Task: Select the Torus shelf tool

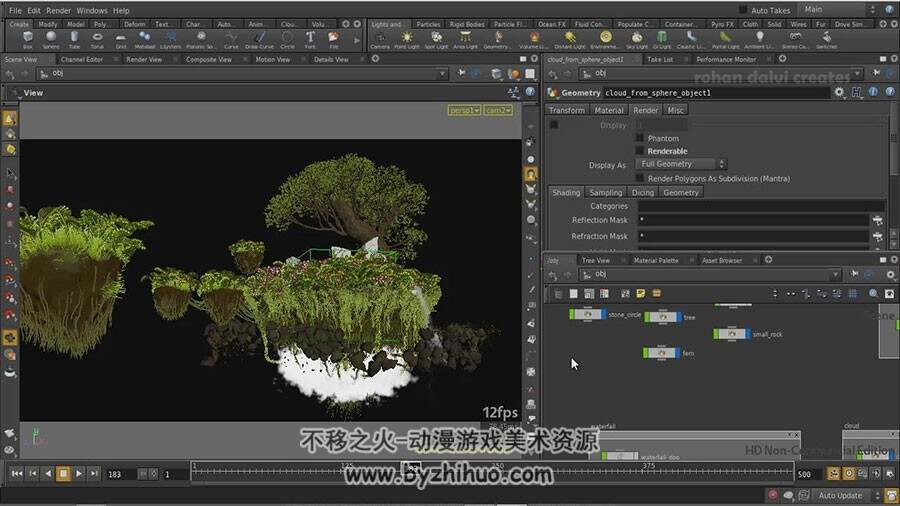Action: click(x=97, y=40)
